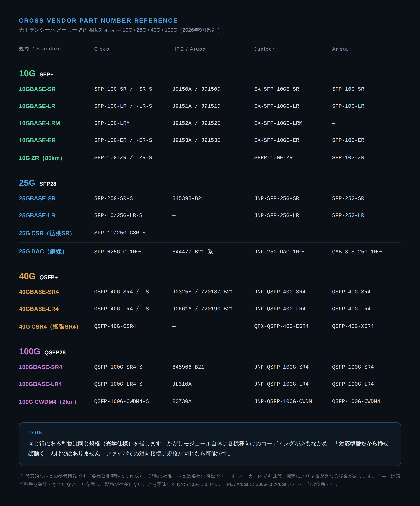Click Cisco part QSFP-100G-LR4-S
Viewport: 420px width, 506px height.
(118, 384)
